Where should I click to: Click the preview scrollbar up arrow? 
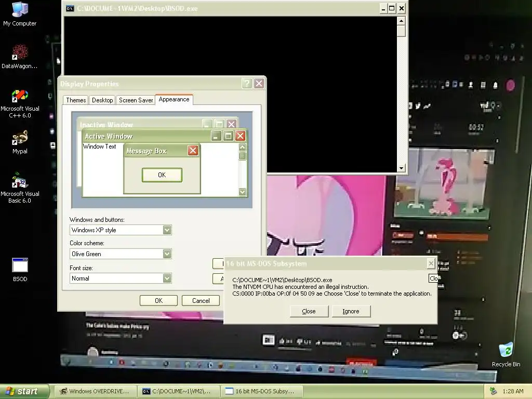click(242, 147)
